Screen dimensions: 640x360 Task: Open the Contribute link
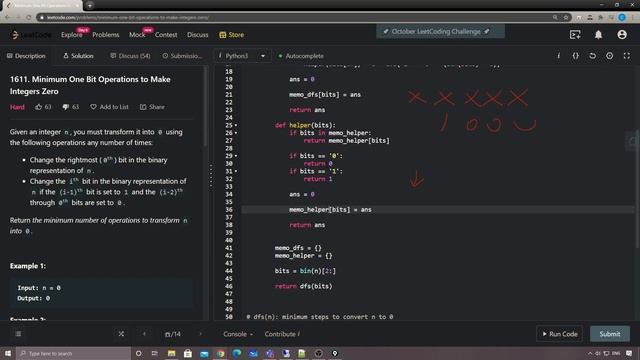(x=282, y=334)
